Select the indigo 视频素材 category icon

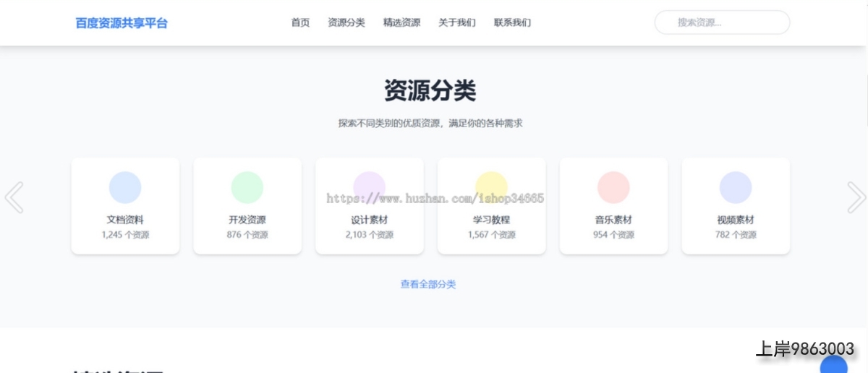[x=736, y=187]
